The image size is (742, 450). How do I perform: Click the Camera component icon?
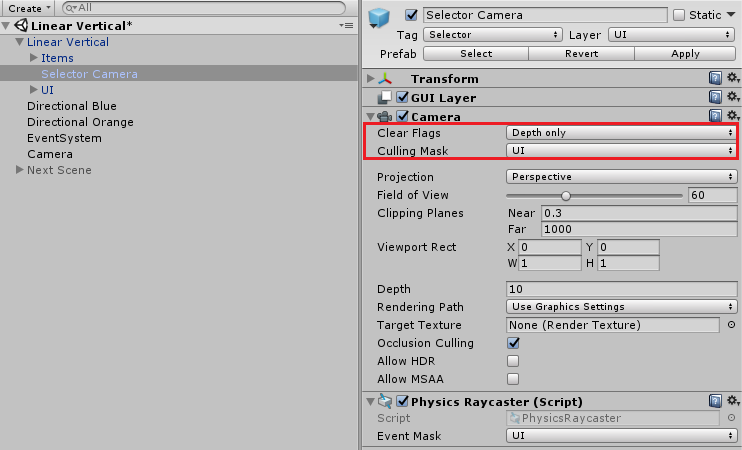click(x=385, y=116)
